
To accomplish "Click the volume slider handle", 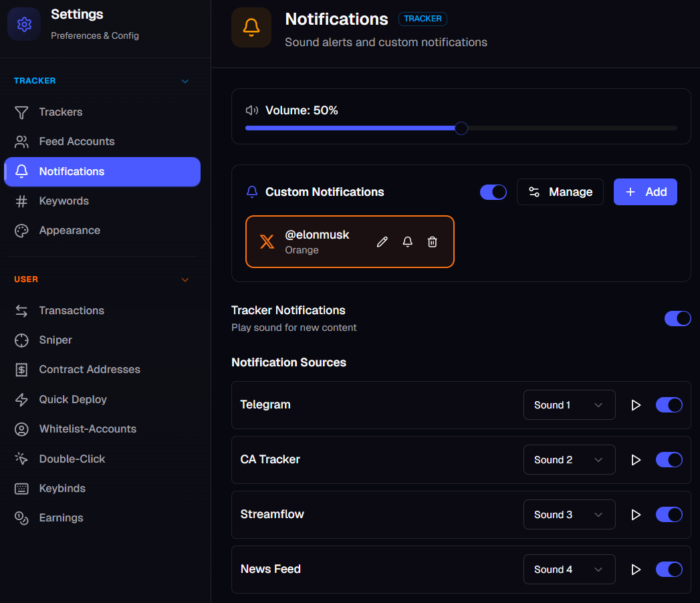I will coord(461,128).
